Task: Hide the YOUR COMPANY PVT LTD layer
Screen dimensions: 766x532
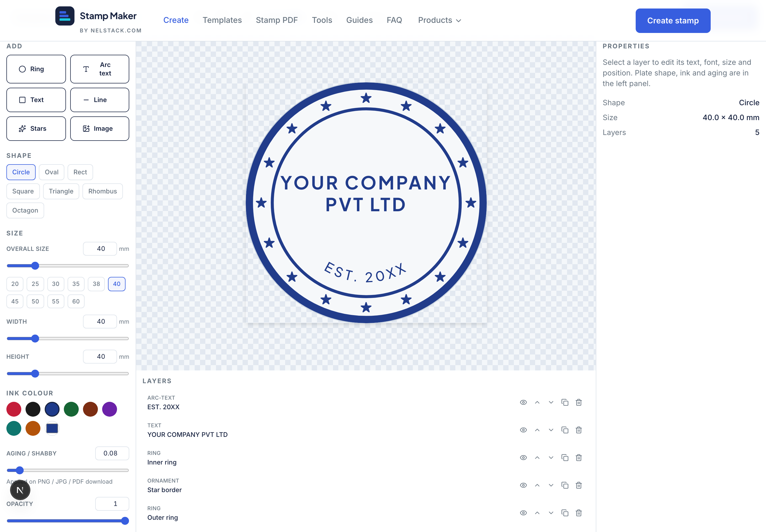Action: (523, 430)
